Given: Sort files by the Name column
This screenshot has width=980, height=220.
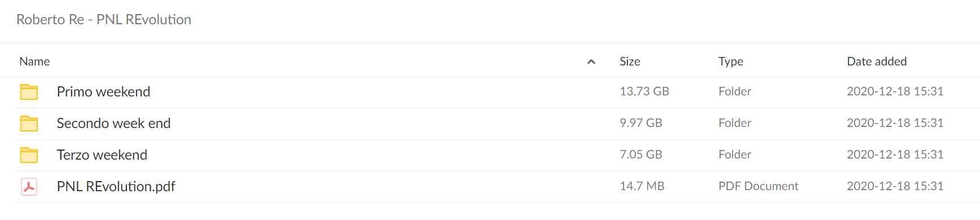Looking at the screenshot, I should pyautogui.click(x=34, y=61).
